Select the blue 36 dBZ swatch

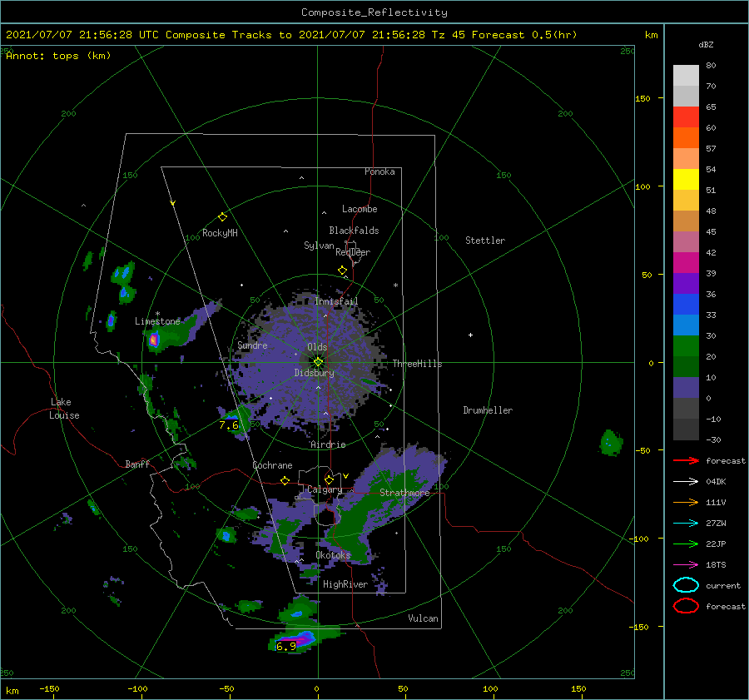[x=686, y=304]
